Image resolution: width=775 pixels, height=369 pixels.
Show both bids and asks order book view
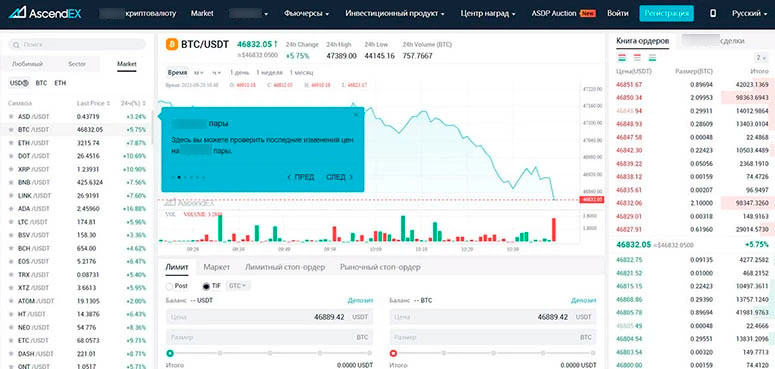click(x=622, y=58)
